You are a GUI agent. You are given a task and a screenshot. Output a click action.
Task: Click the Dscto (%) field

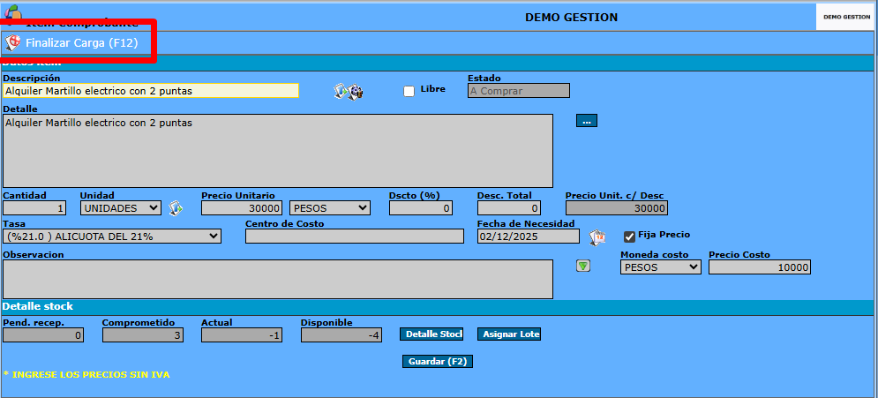coord(421,208)
